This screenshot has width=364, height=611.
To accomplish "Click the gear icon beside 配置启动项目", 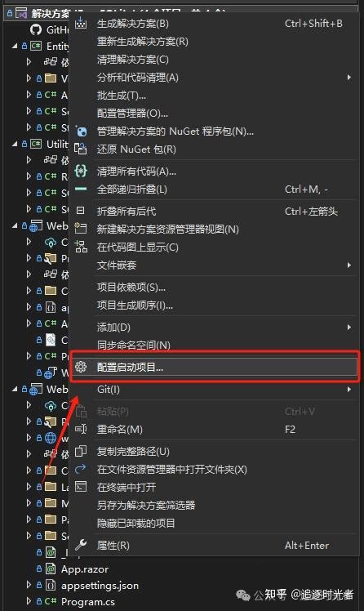I will [x=81, y=367].
